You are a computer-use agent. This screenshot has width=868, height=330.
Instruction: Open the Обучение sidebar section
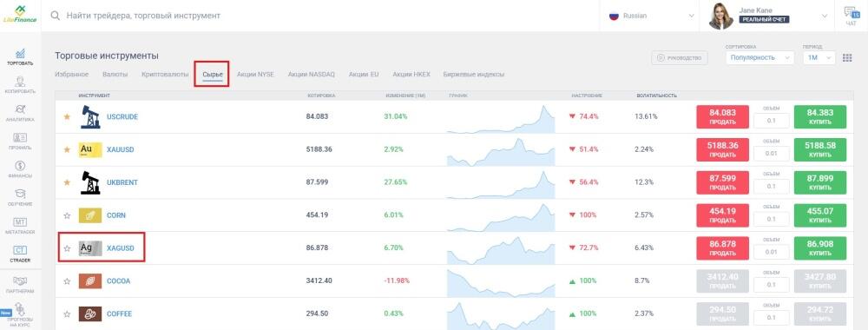pyautogui.click(x=20, y=198)
